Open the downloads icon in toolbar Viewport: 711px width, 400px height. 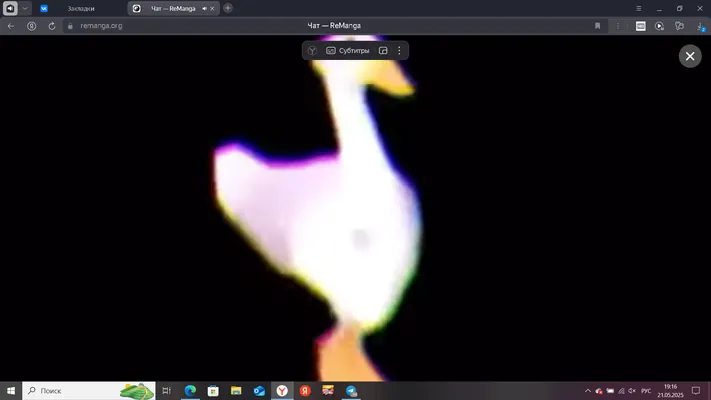(x=700, y=26)
